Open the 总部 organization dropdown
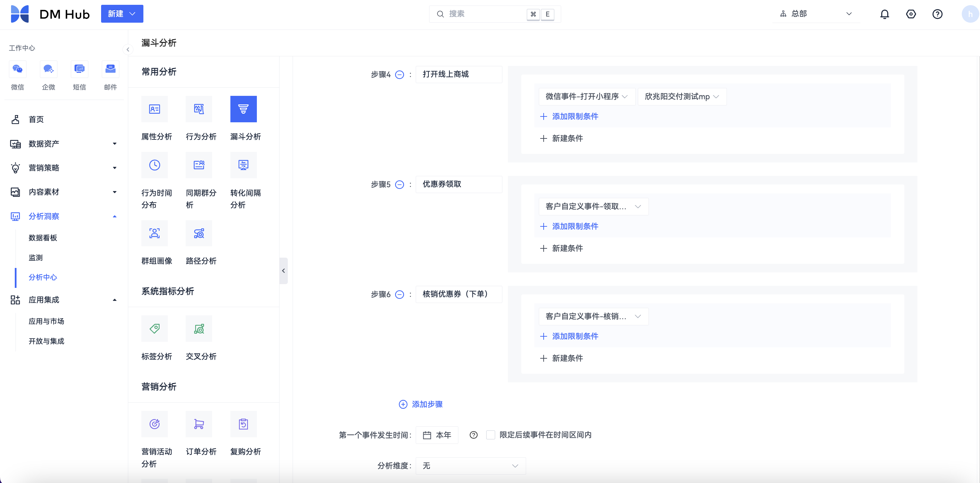Image resolution: width=980 pixels, height=483 pixels. pos(816,14)
